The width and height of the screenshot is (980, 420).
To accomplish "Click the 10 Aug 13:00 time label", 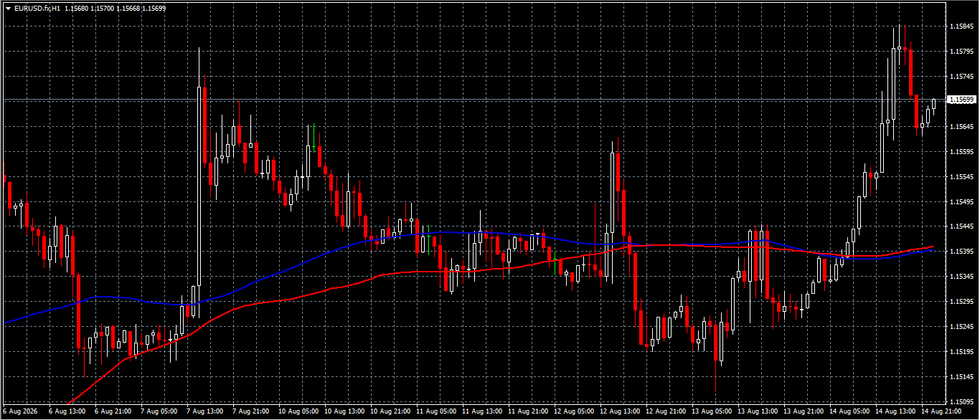I will 344,412.
